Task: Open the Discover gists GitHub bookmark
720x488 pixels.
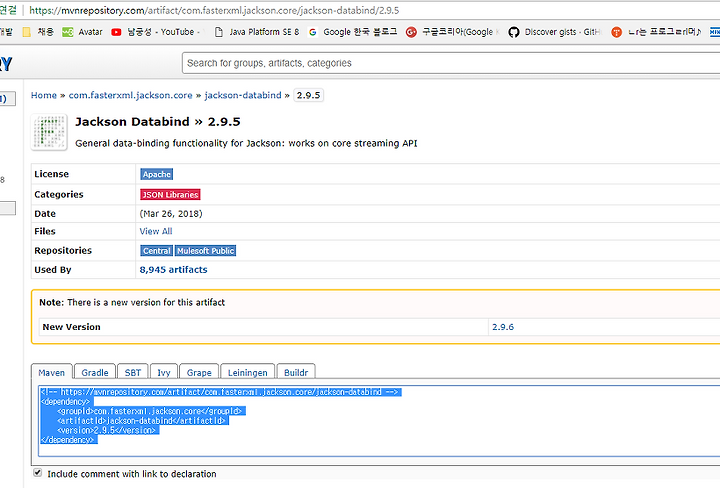Action: click(555, 32)
